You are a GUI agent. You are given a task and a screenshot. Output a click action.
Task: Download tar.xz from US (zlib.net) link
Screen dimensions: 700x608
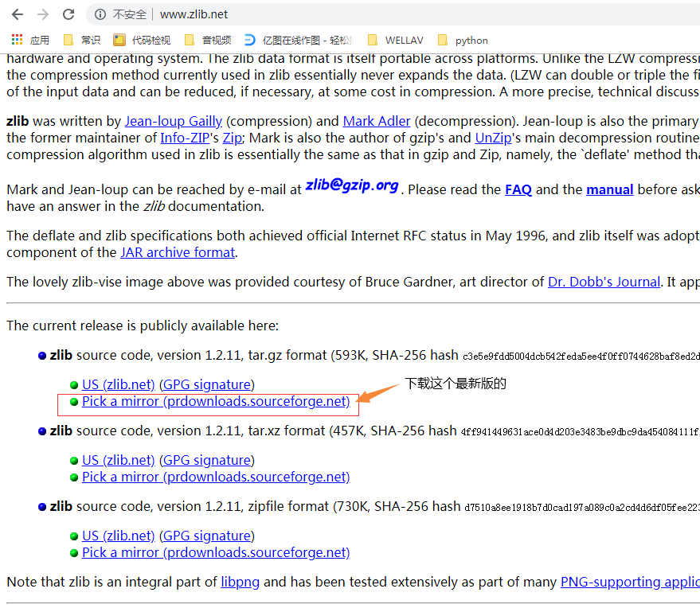point(119,460)
